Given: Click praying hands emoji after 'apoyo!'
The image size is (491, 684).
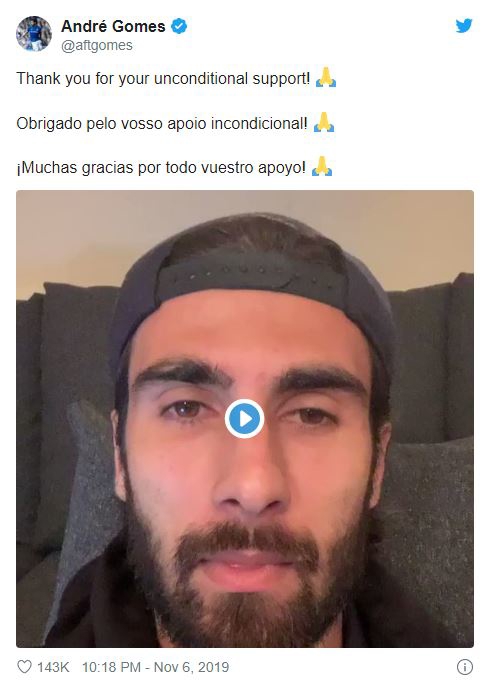Looking at the screenshot, I should coord(322,167).
